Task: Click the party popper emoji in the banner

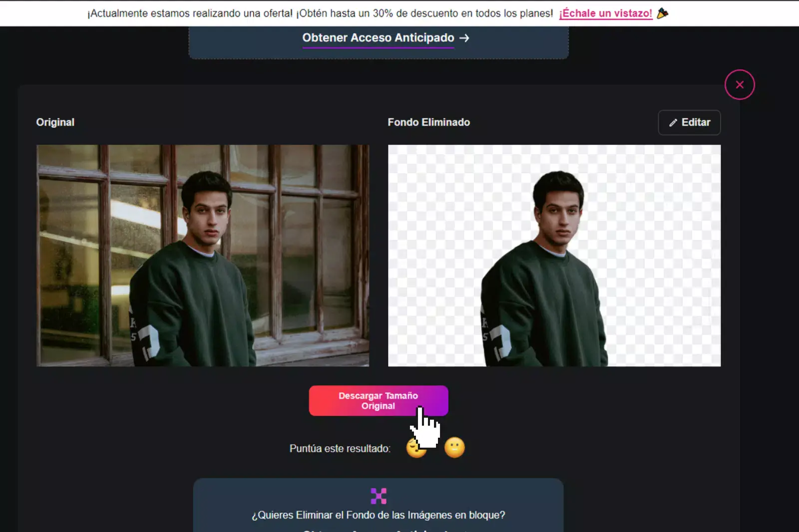Action: [x=663, y=13]
